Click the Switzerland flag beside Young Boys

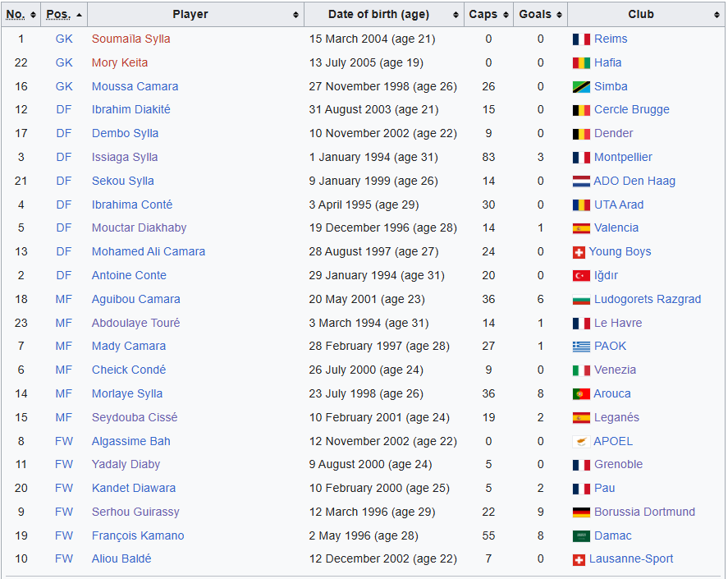(579, 252)
